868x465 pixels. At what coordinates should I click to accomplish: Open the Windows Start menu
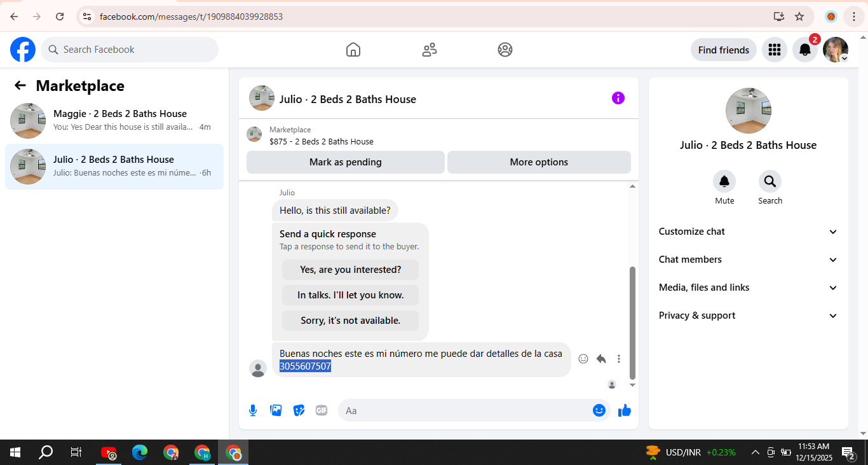coord(15,452)
